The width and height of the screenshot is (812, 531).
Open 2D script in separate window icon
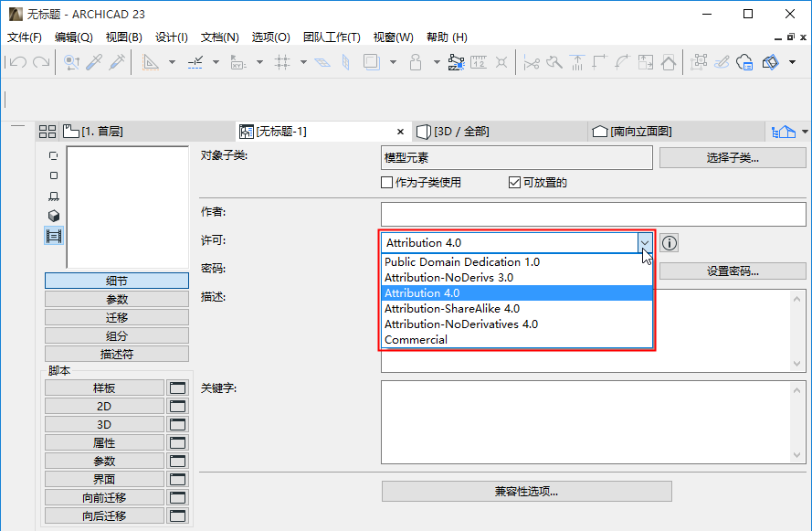point(177,406)
